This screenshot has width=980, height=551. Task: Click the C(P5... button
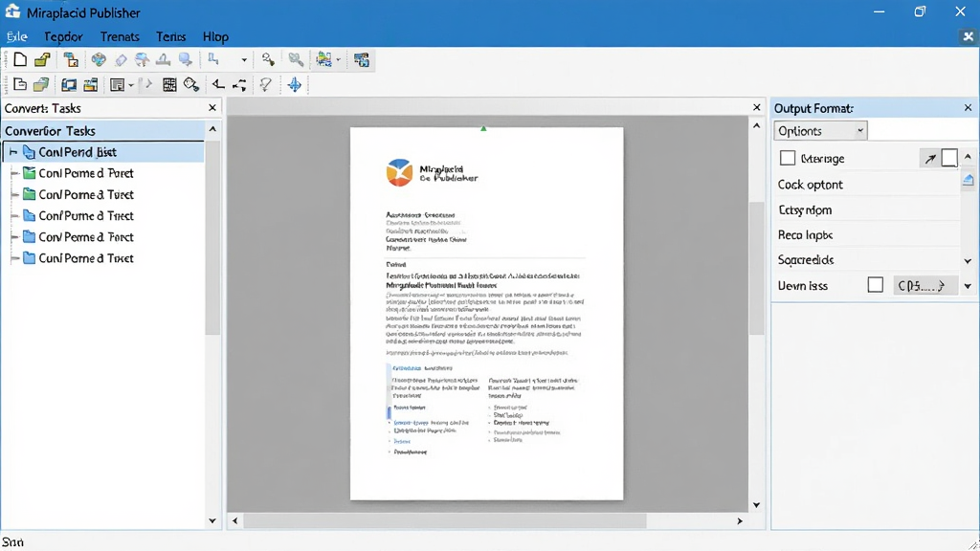[x=925, y=285]
